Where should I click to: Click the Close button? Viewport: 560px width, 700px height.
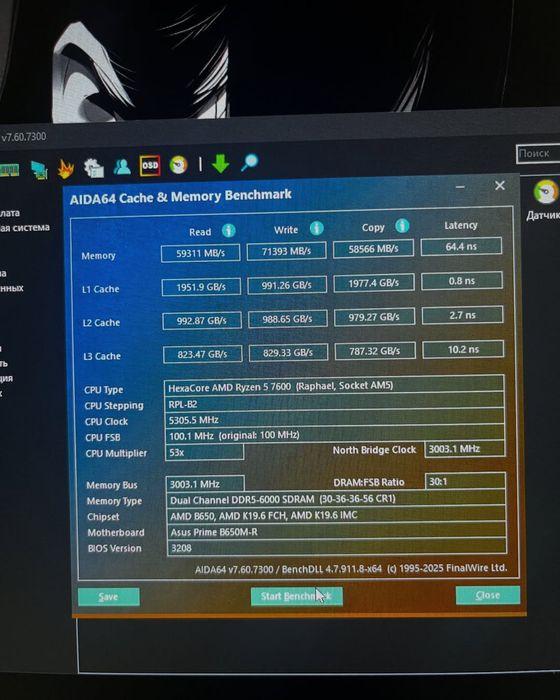pyautogui.click(x=488, y=595)
